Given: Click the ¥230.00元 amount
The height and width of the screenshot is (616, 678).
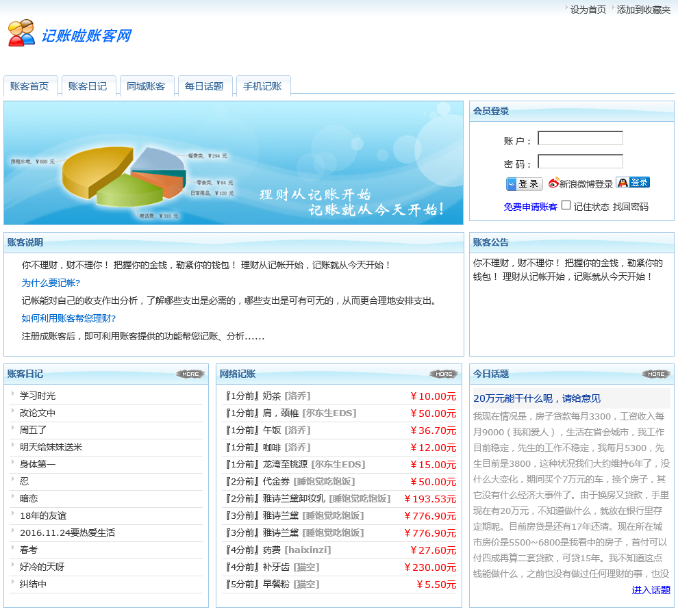Looking at the screenshot, I should point(430,567).
